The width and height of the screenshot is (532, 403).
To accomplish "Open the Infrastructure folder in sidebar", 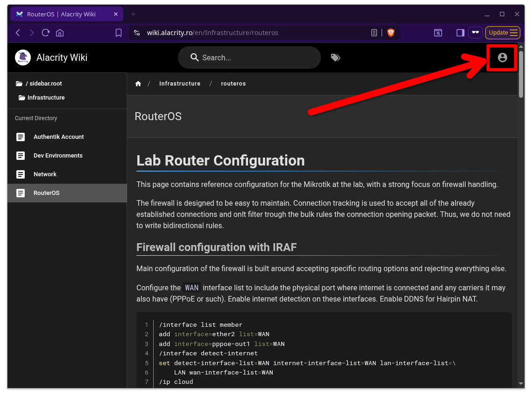I will [x=42, y=97].
